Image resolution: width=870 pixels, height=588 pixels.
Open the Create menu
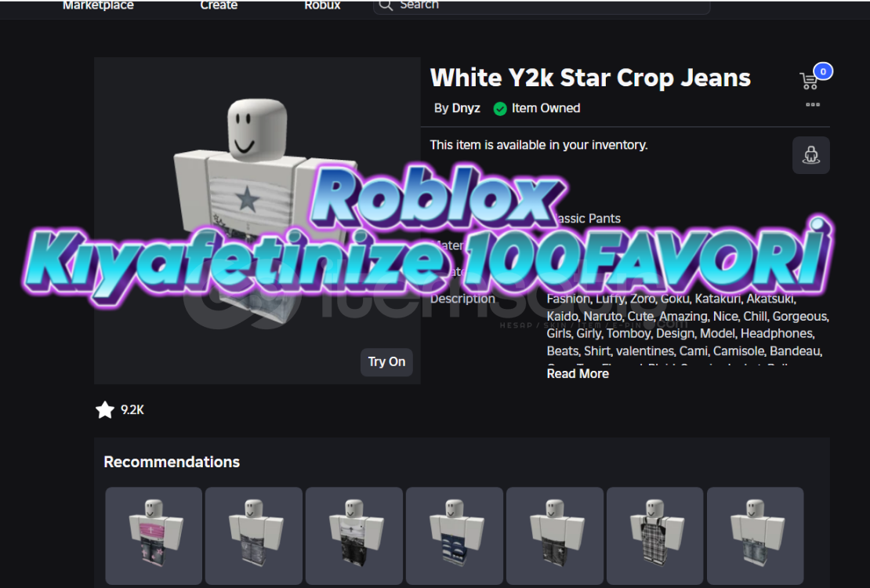tap(219, 5)
